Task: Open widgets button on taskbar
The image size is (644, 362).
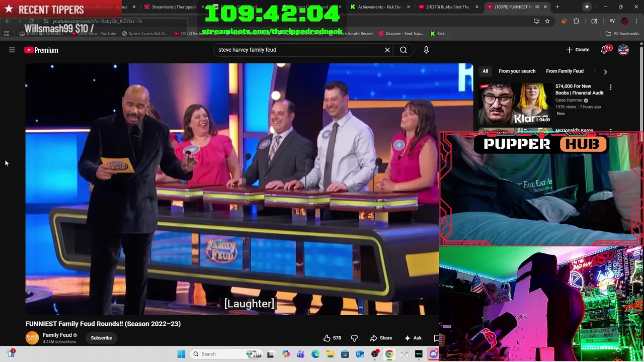Action: click(11, 353)
